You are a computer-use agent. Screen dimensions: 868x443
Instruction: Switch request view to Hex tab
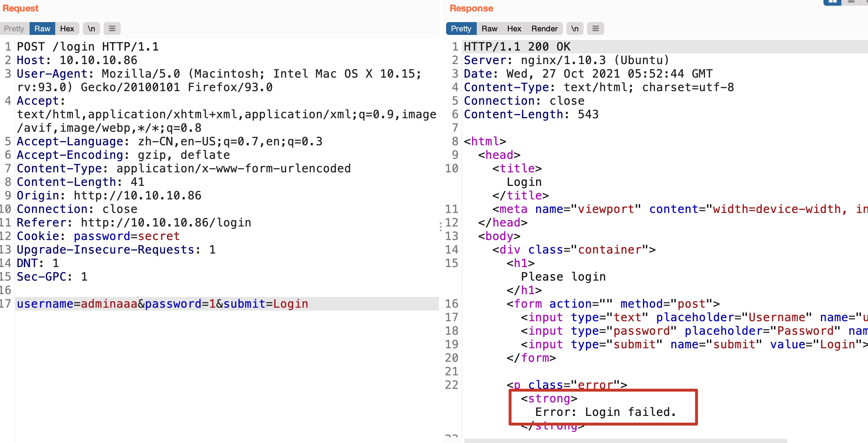point(67,28)
